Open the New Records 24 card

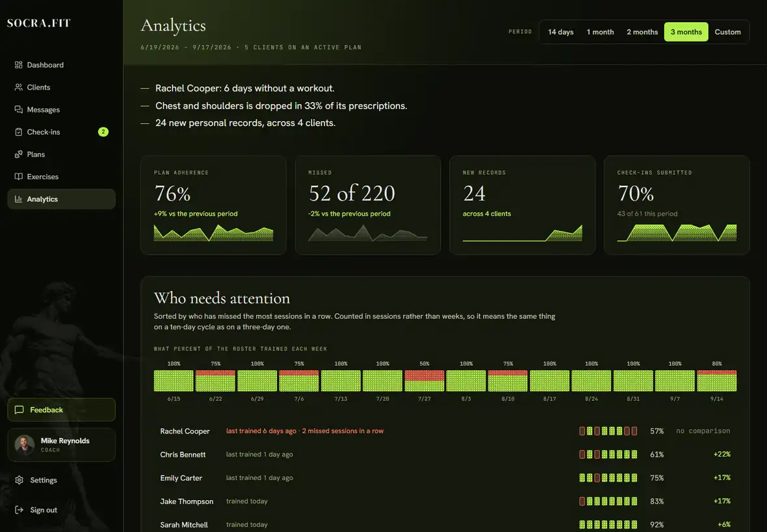(x=523, y=205)
